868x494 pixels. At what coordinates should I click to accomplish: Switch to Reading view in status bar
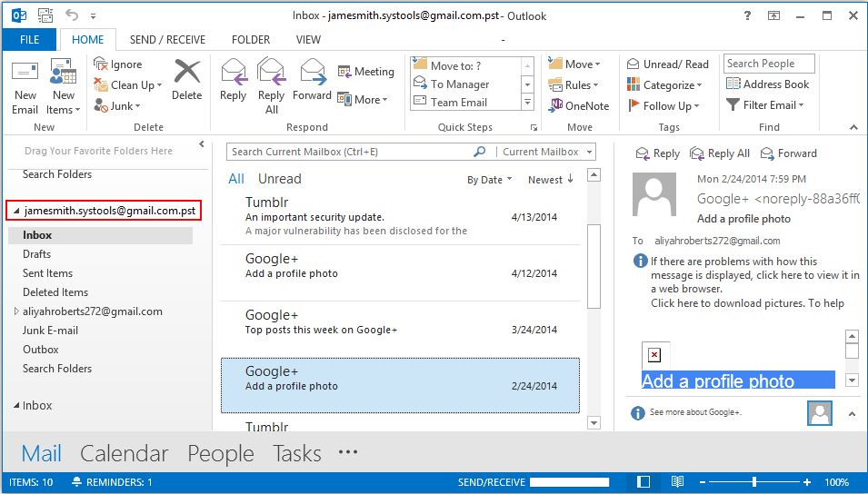click(677, 482)
